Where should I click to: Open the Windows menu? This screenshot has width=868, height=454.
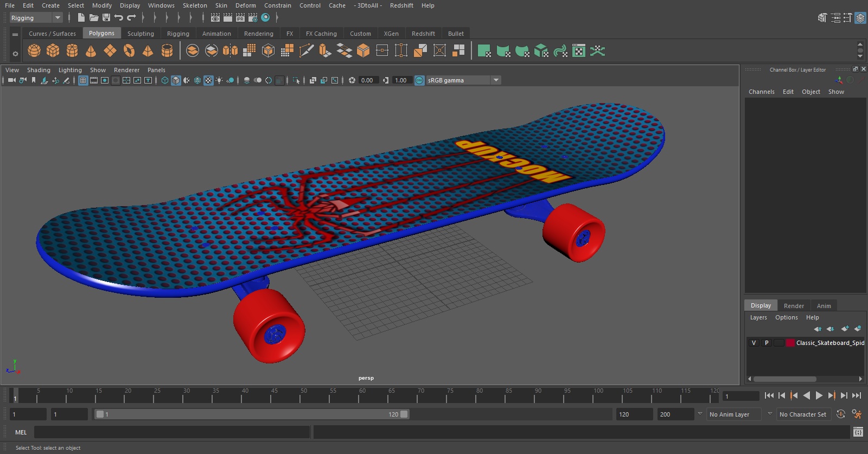click(161, 5)
